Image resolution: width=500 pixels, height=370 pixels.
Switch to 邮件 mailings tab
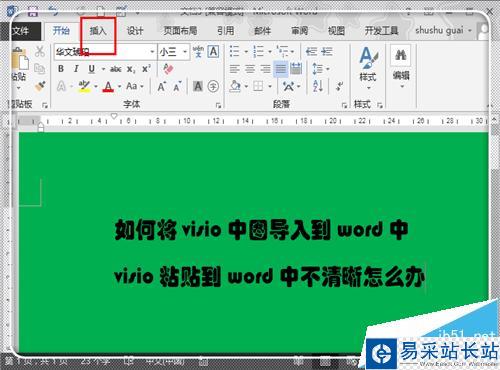click(x=262, y=31)
